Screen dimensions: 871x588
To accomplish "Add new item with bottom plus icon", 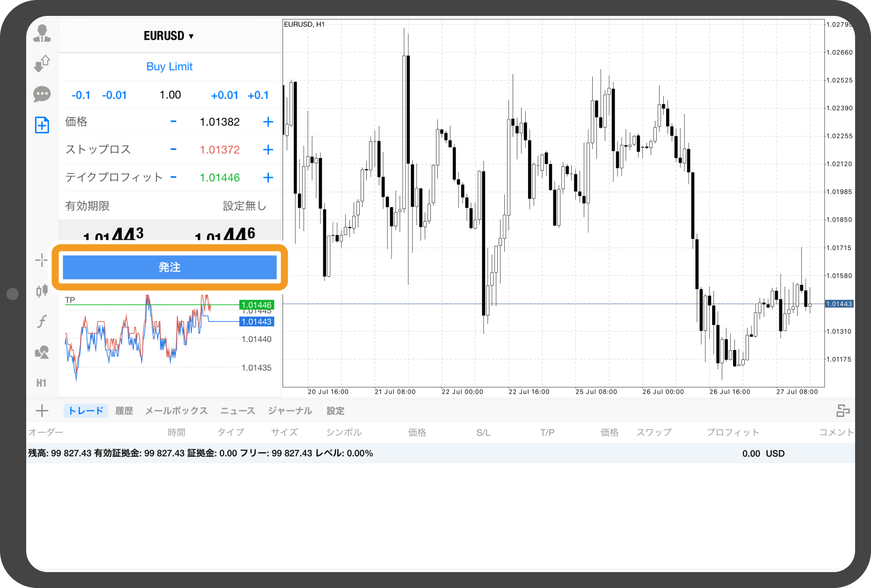I will (x=42, y=411).
